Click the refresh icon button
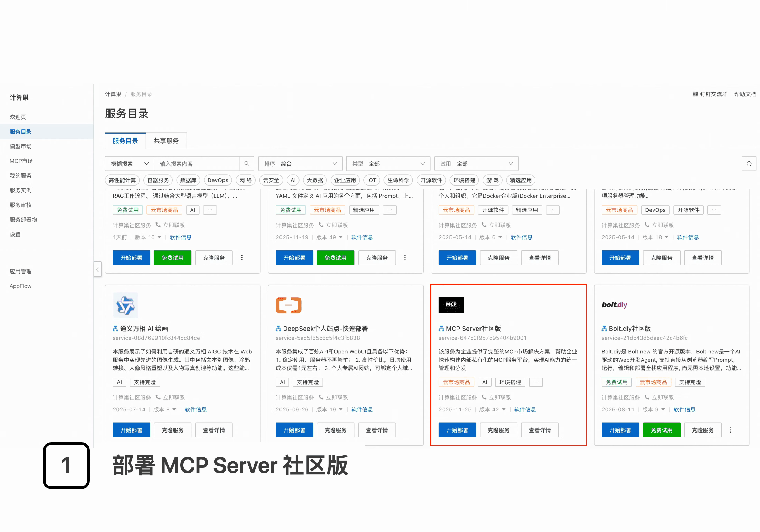The image size is (760, 532). 749,164
